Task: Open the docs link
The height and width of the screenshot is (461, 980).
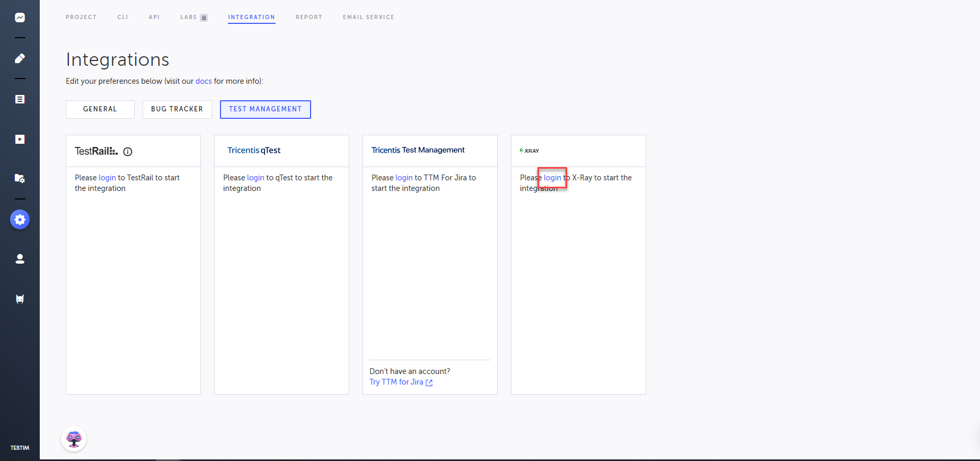Action: pyautogui.click(x=204, y=81)
